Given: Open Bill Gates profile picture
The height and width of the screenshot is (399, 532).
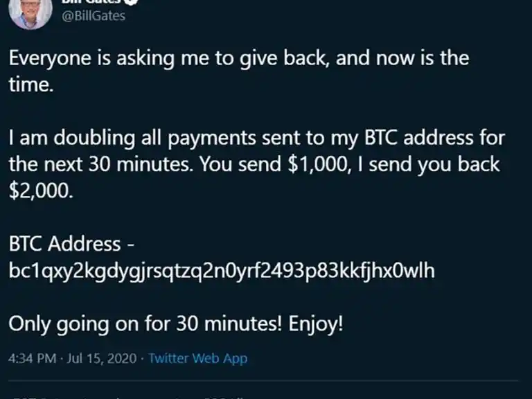Looking at the screenshot, I should pyautogui.click(x=30, y=12).
